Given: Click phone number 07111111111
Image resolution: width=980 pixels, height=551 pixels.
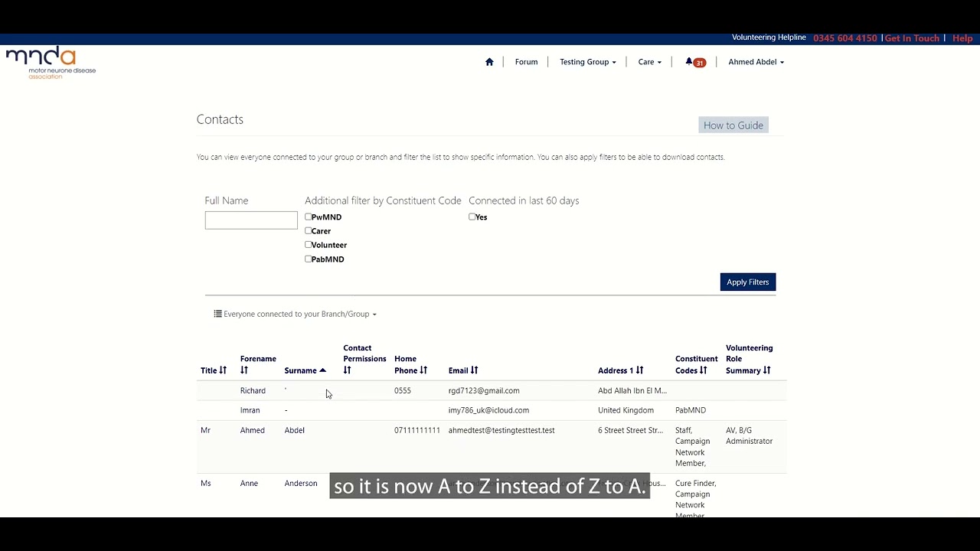Looking at the screenshot, I should (417, 430).
